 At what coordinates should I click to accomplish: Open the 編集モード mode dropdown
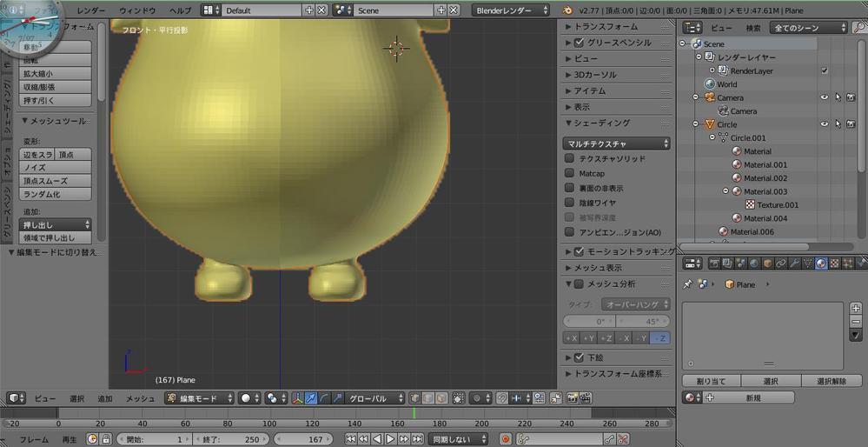[199, 397]
